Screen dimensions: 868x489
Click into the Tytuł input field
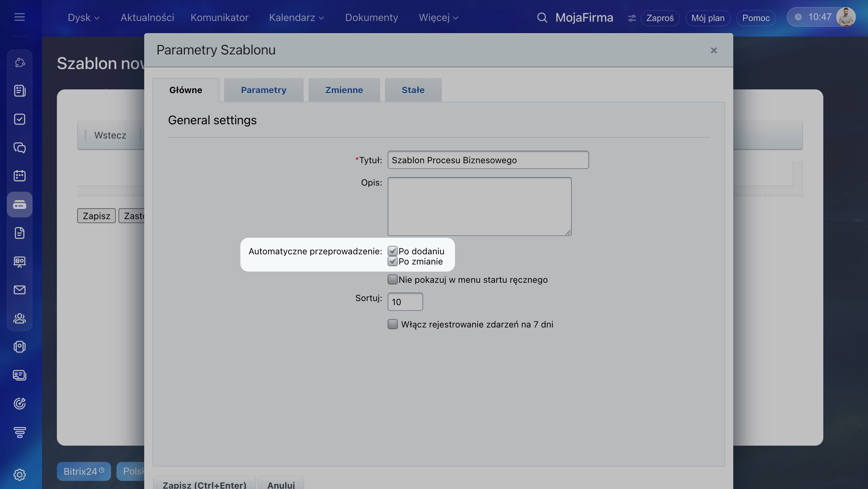(x=488, y=160)
